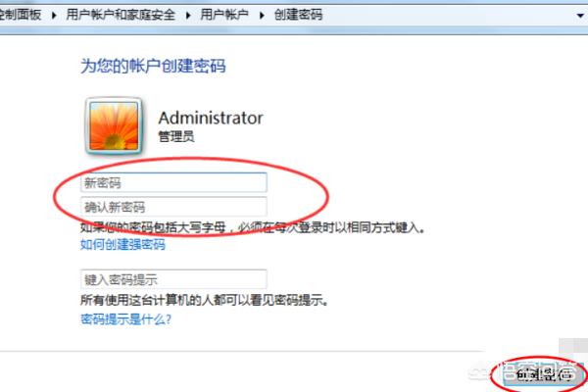Viewport: 588px width, 392px height.
Task: Open the address bar history dropdown
Action: (x=580, y=16)
